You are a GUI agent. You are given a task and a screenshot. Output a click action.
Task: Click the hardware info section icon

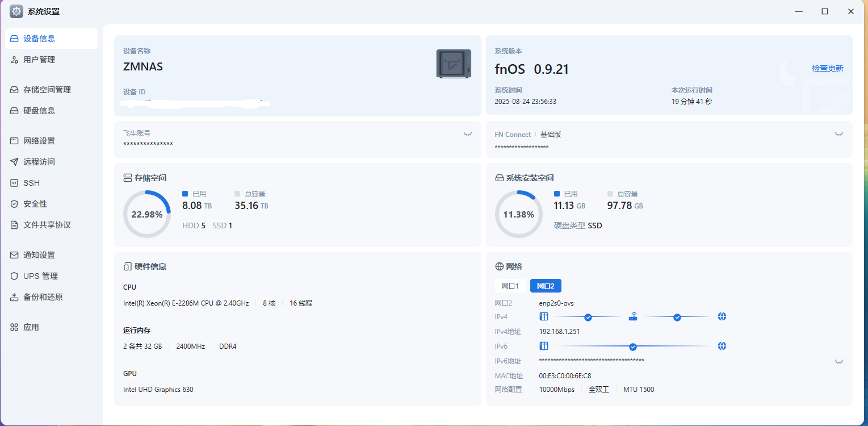(x=128, y=266)
